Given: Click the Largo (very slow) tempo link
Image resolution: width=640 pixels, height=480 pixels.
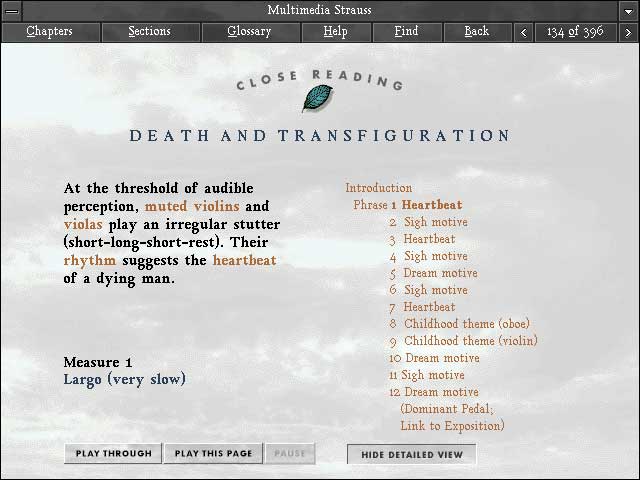Looking at the screenshot, I should tap(124, 380).
